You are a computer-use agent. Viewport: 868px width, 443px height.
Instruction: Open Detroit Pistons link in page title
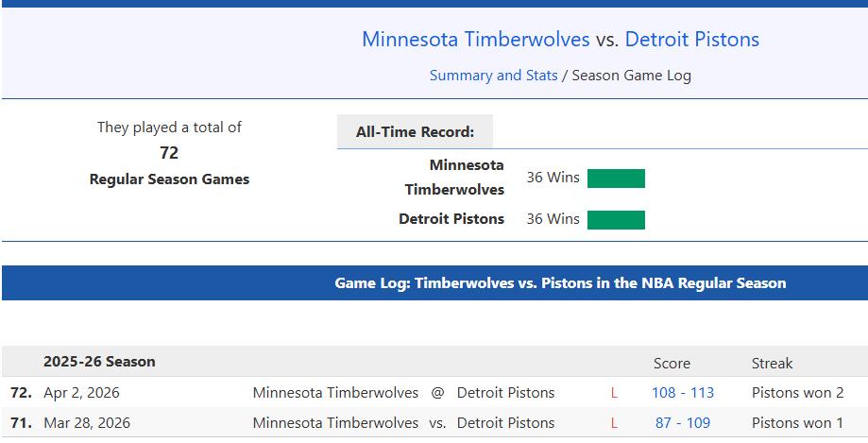click(691, 40)
